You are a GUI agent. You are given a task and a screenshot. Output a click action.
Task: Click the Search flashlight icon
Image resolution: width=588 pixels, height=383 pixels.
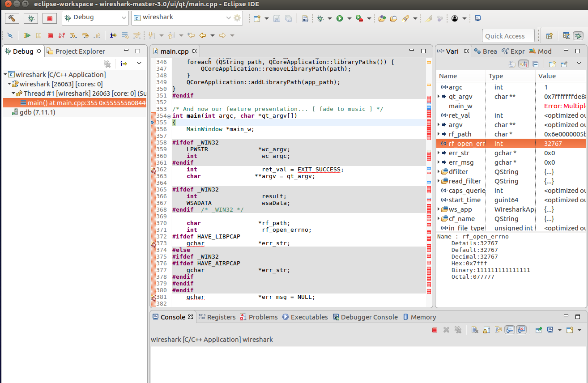(405, 18)
